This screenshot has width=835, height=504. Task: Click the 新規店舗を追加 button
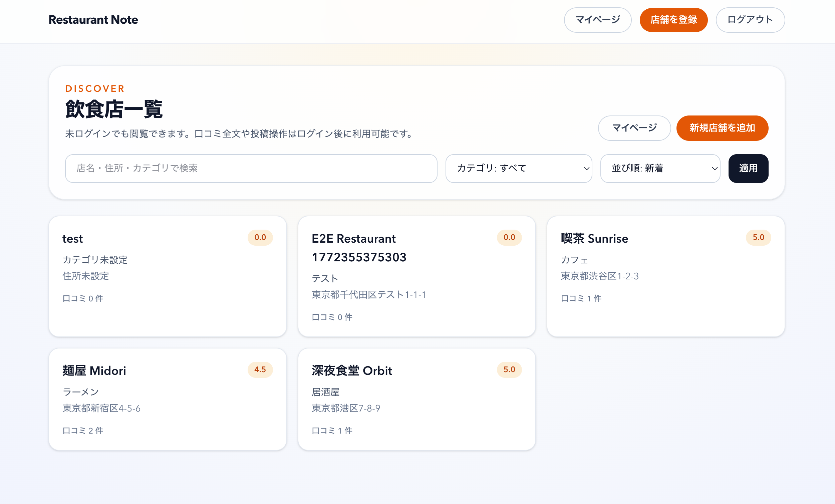(722, 128)
